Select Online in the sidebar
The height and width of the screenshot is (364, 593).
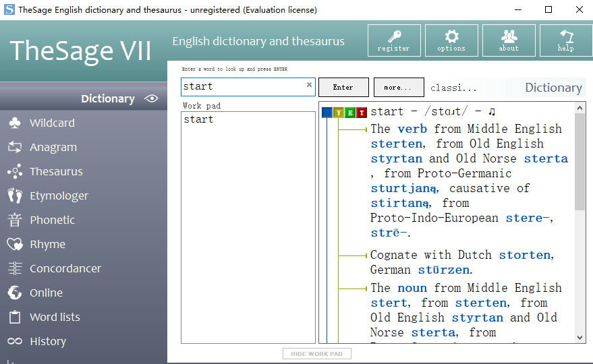[46, 293]
